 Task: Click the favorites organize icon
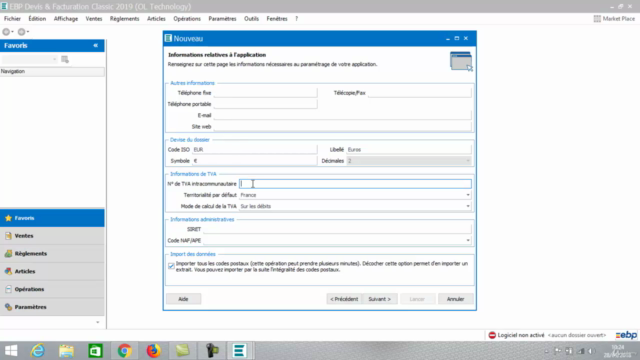(x=65, y=60)
